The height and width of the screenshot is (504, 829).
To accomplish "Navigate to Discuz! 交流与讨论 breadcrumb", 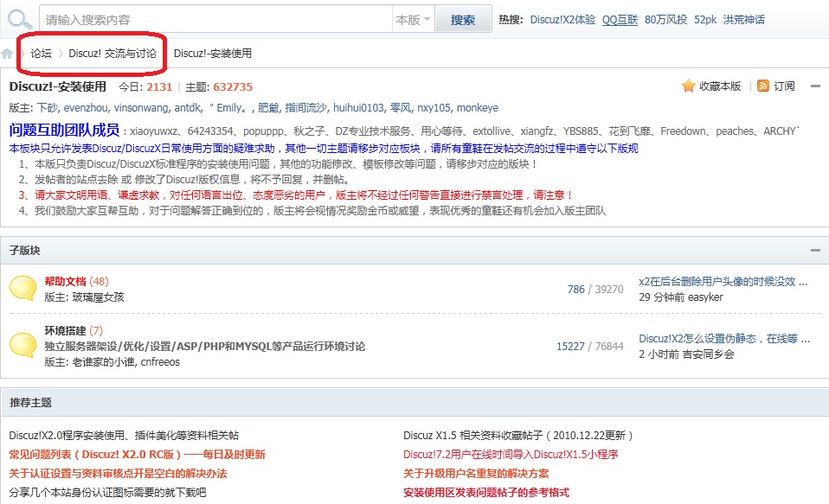I will (112, 54).
